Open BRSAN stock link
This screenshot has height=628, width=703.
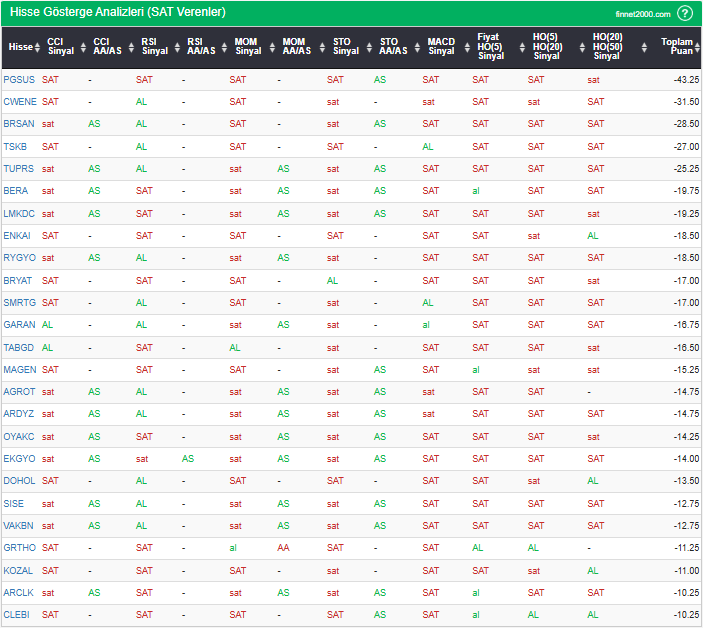(19, 124)
